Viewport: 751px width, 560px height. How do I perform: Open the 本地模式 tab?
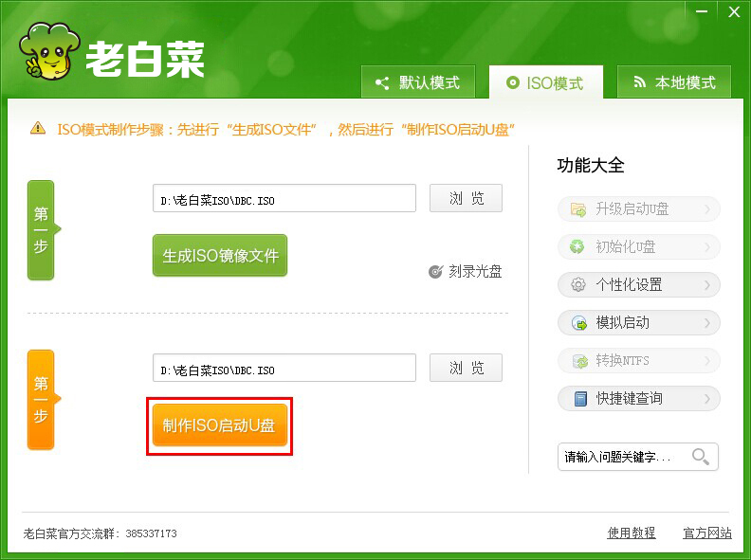click(674, 82)
